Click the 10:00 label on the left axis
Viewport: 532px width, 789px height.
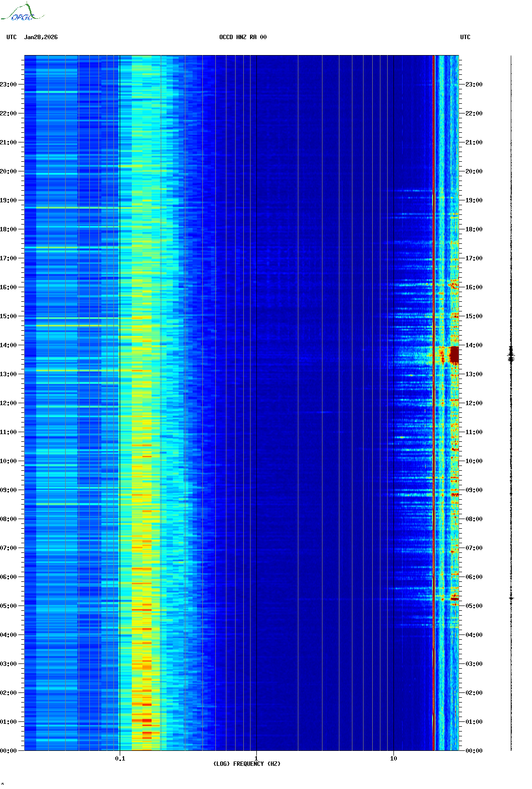(8, 461)
